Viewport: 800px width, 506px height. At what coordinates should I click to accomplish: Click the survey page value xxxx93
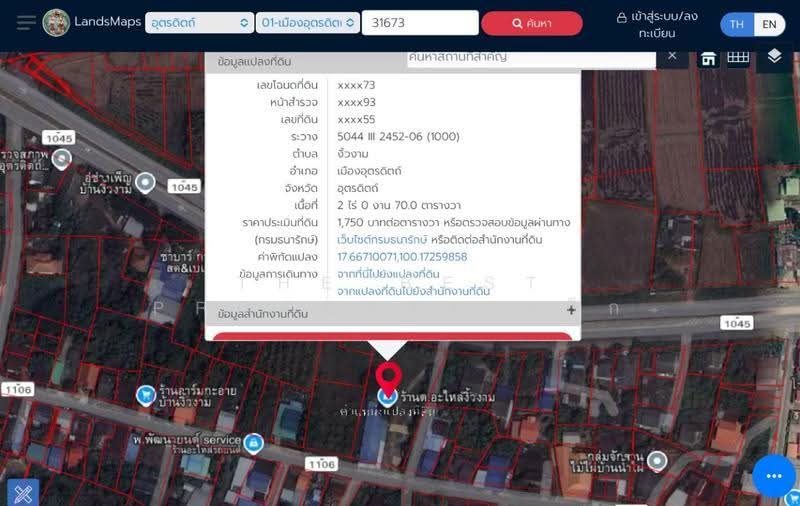point(356,103)
